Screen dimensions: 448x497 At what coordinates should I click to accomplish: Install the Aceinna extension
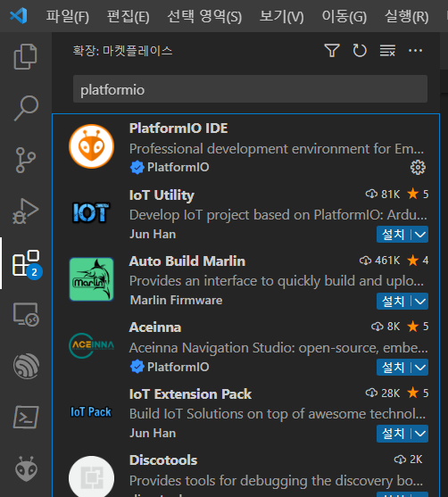coord(394,368)
